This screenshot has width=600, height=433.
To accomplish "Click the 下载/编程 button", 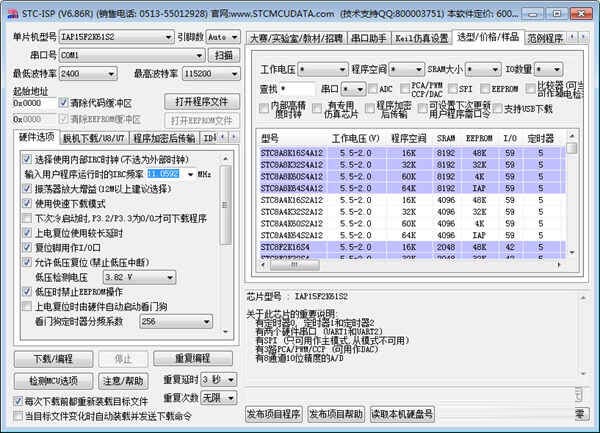I will tap(52, 358).
